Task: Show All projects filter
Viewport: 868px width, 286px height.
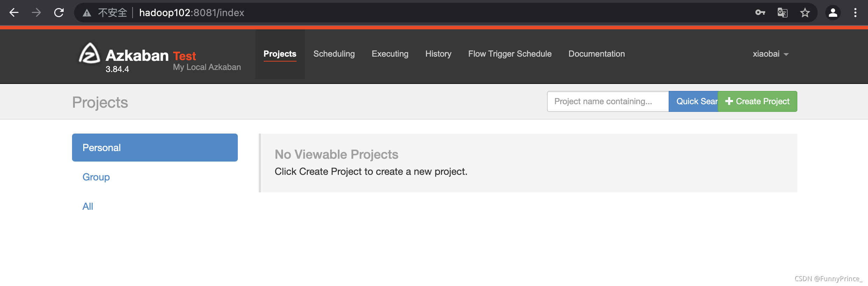Action: coord(88,206)
